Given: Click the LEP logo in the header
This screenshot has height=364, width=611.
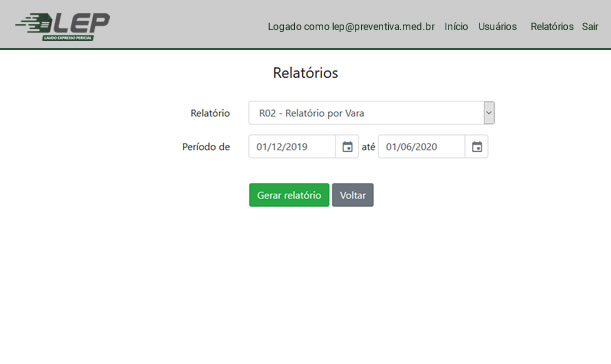Looking at the screenshot, I should pyautogui.click(x=63, y=26).
